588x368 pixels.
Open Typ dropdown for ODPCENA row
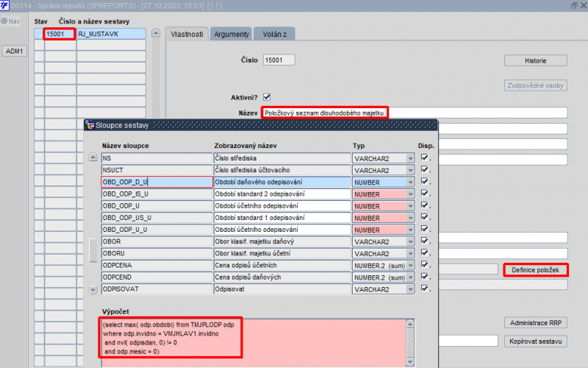(x=411, y=266)
